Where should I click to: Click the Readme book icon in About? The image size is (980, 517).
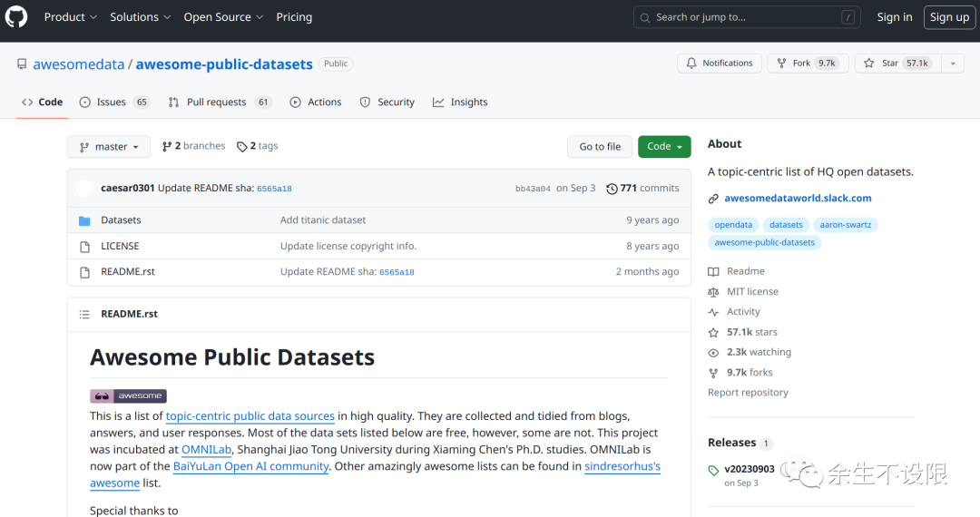(713, 271)
